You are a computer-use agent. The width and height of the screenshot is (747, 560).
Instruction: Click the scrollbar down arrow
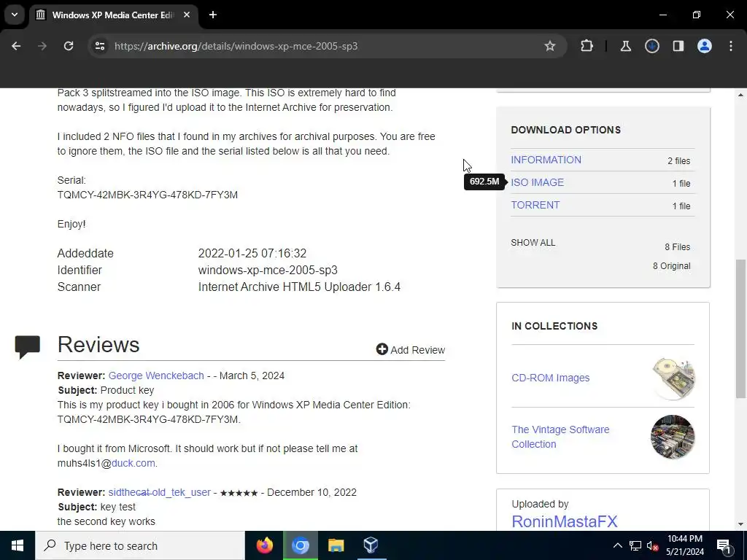click(741, 524)
